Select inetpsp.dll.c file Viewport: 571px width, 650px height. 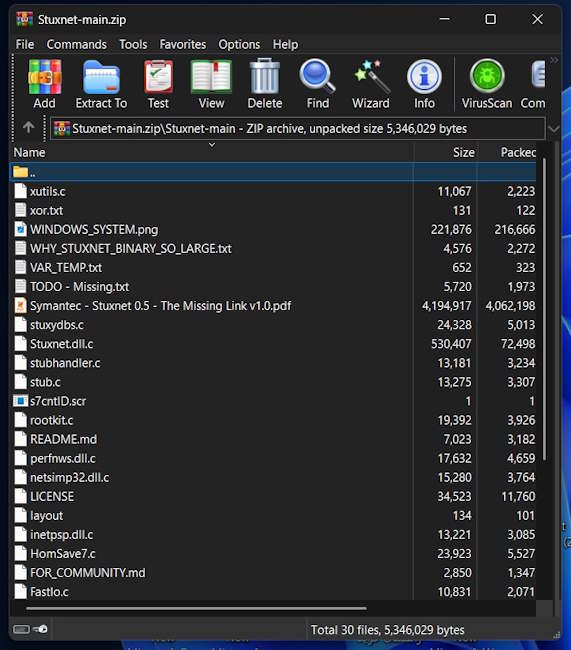(61, 534)
